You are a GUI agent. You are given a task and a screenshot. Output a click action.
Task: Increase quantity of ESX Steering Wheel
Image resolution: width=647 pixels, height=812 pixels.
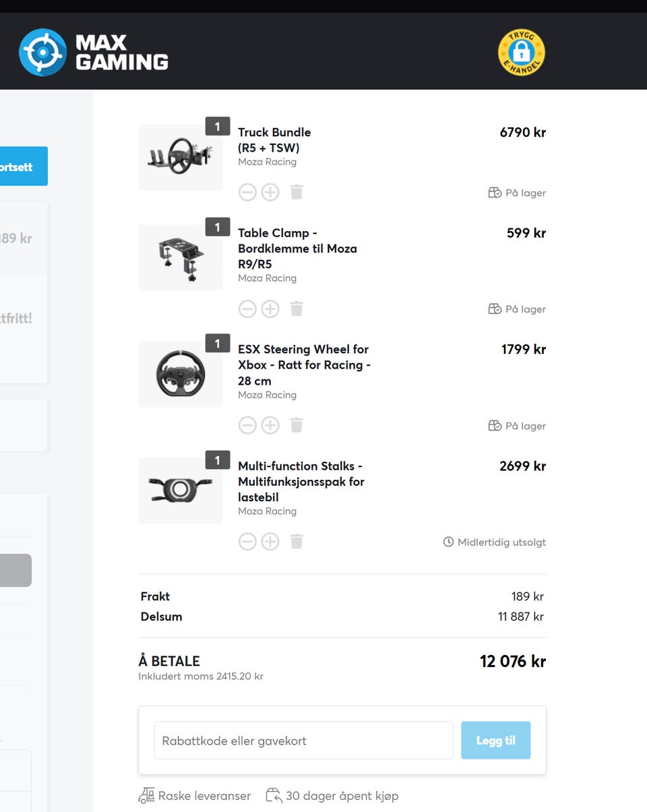pyautogui.click(x=270, y=425)
